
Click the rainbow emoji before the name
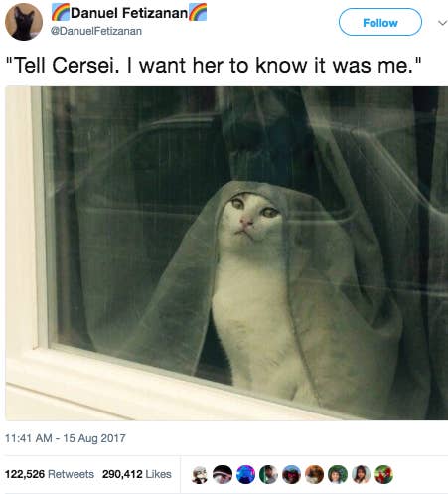(61, 12)
